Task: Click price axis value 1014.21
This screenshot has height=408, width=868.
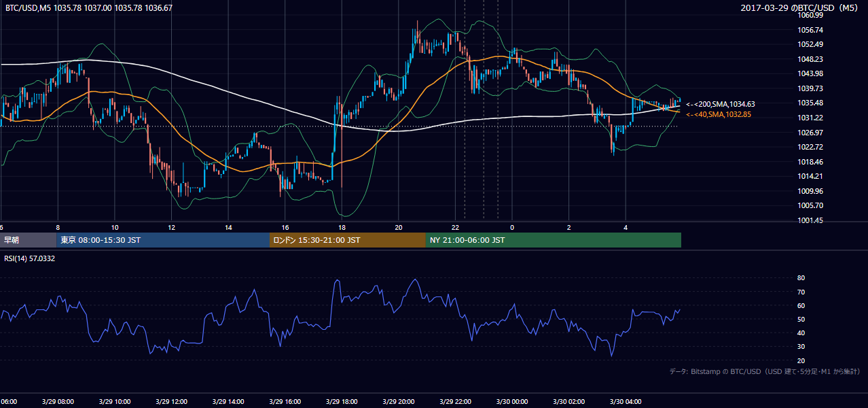Action: pos(811,176)
